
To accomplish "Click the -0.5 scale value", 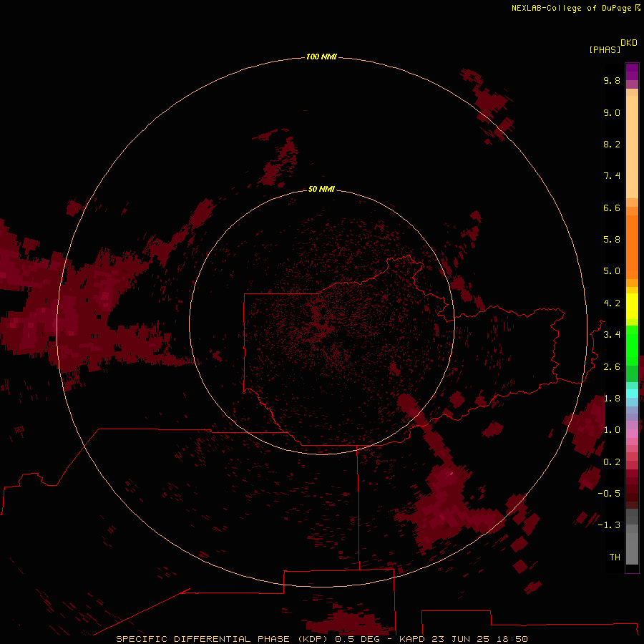I will tap(609, 494).
